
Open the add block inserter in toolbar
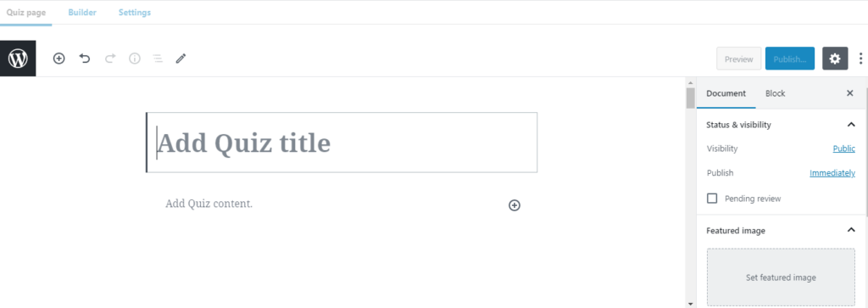tap(58, 59)
